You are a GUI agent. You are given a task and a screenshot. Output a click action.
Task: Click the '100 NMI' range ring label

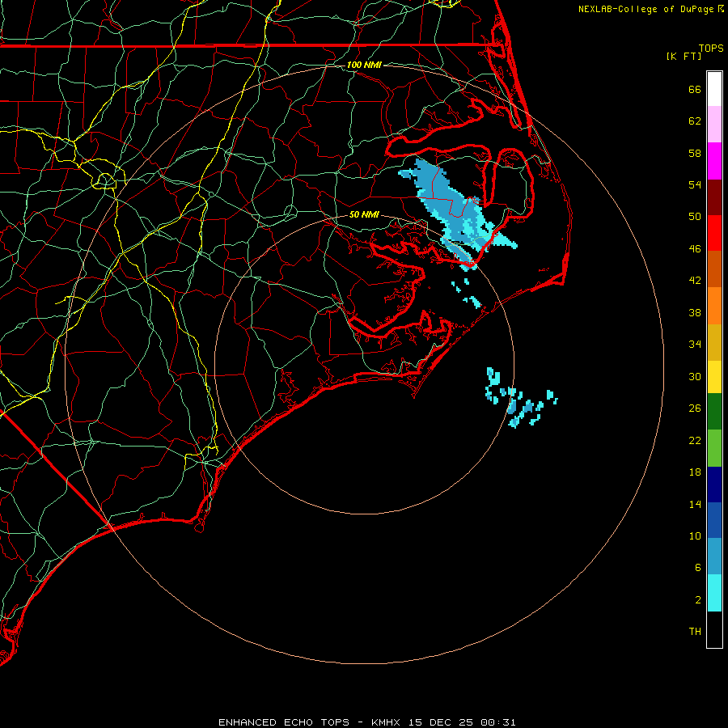(364, 65)
